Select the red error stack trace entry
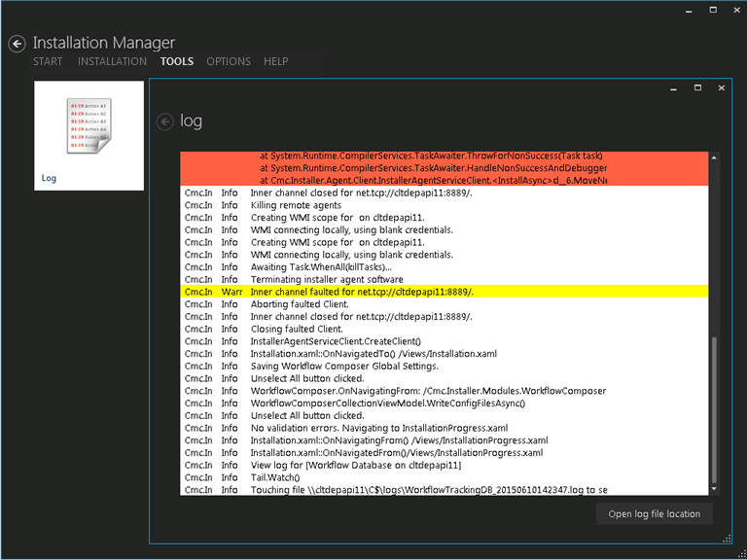 (394, 168)
